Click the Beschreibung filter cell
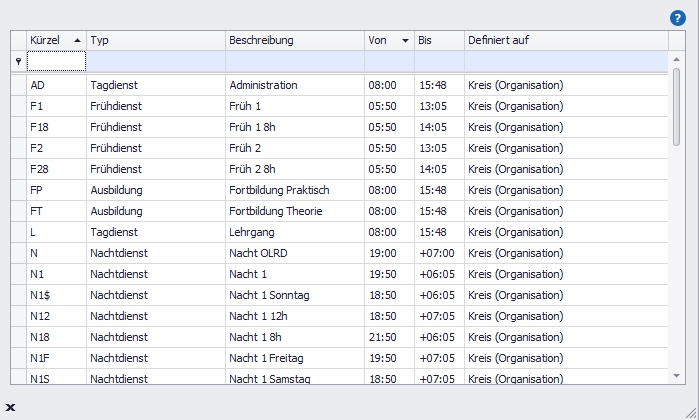This screenshot has height=420, width=699. click(x=294, y=62)
